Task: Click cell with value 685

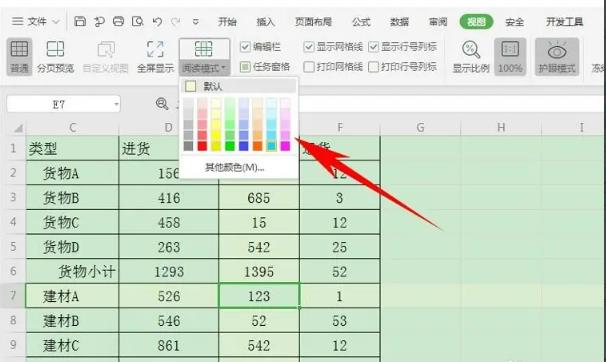Action: click(x=259, y=198)
